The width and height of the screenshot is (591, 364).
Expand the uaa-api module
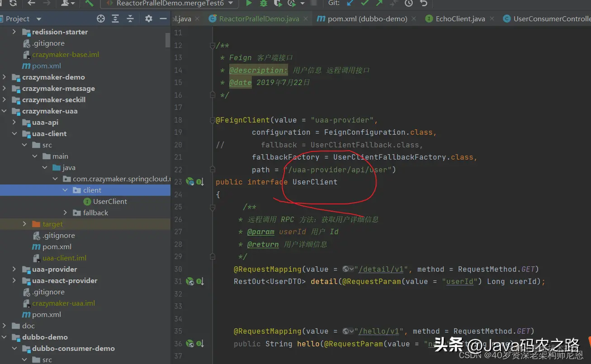(14, 123)
